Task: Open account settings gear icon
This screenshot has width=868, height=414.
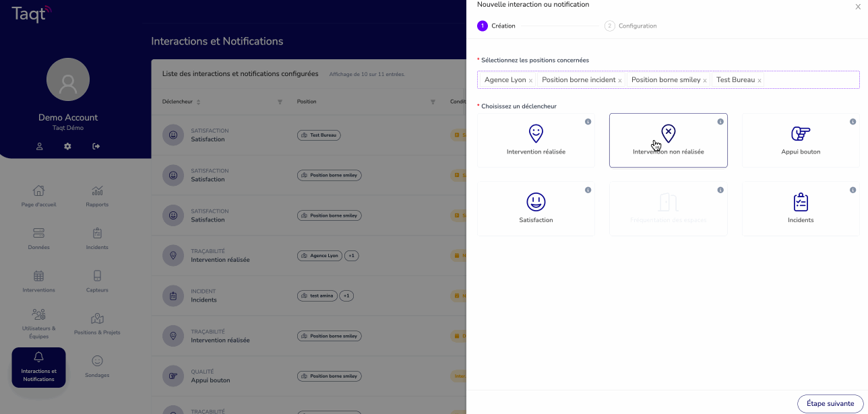Action: tap(67, 146)
